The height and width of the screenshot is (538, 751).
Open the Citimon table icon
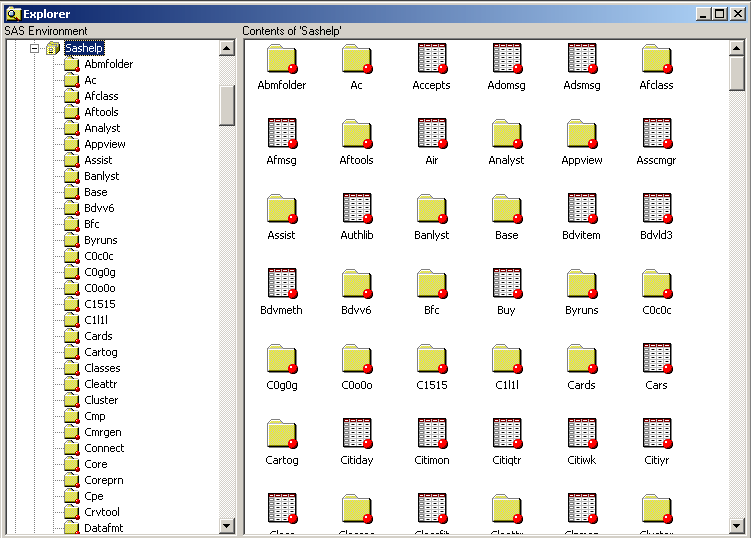(432, 433)
